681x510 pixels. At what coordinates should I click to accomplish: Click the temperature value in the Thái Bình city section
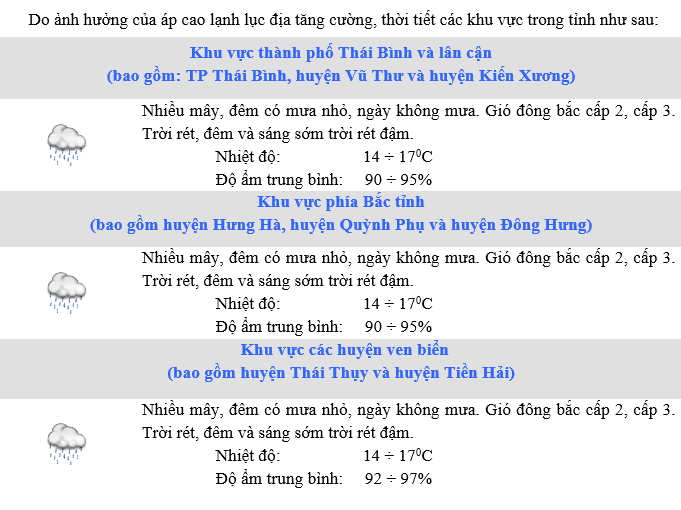(397, 157)
